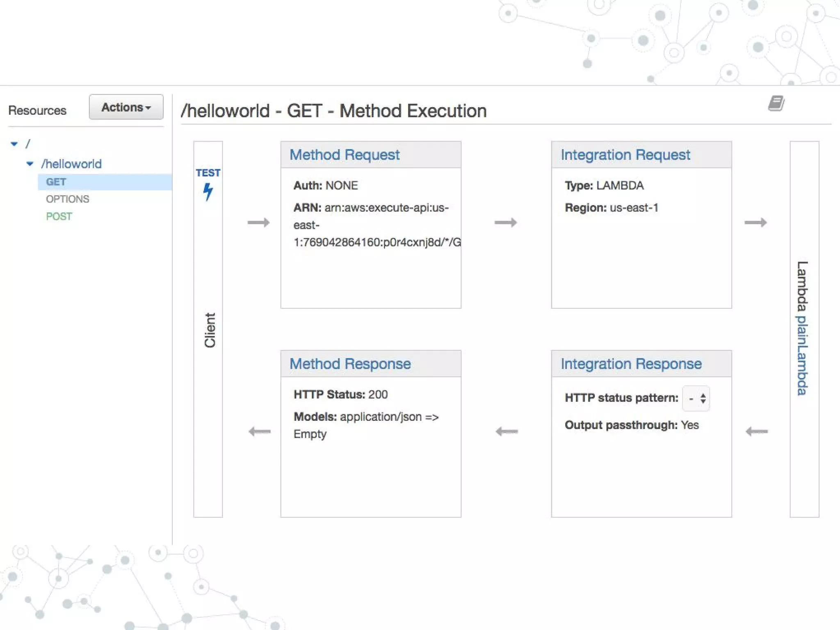The height and width of the screenshot is (630, 840).
Task: Open HTTP status pattern selector
Action: click(x=696, y=398)
